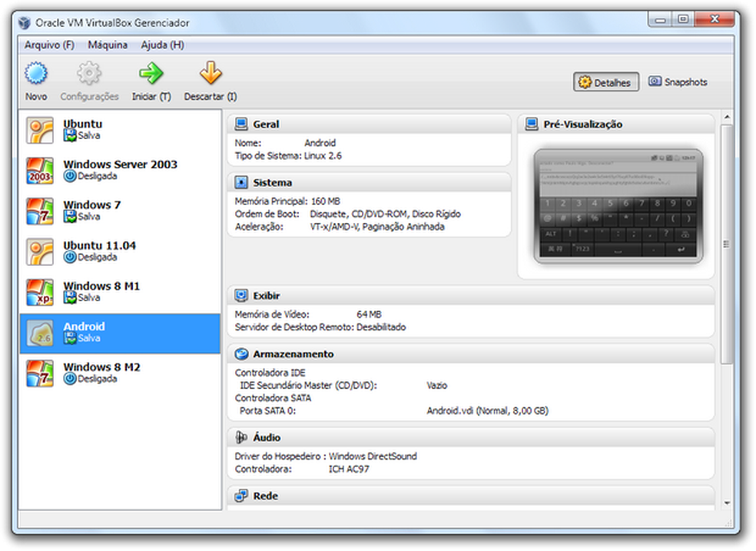Click the Armazenamento section disk icon
The height and width of the screenshot is (551, 756).
(241, 354)
